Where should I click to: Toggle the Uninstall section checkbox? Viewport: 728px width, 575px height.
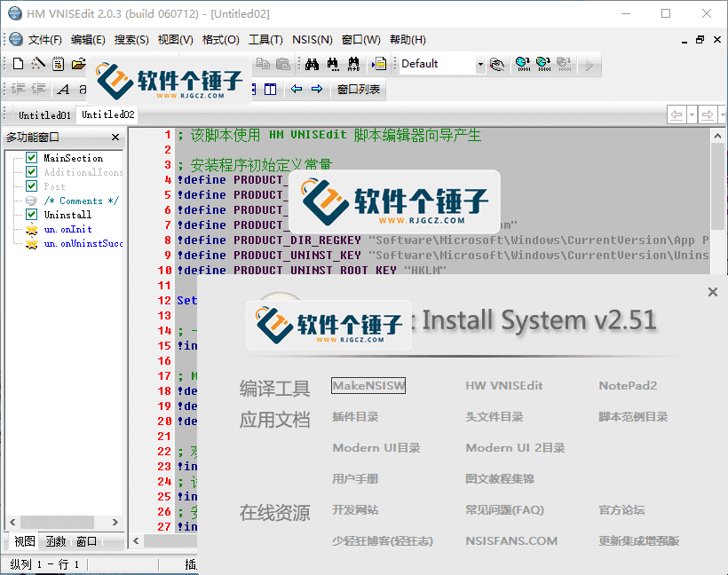coord(31,214)
